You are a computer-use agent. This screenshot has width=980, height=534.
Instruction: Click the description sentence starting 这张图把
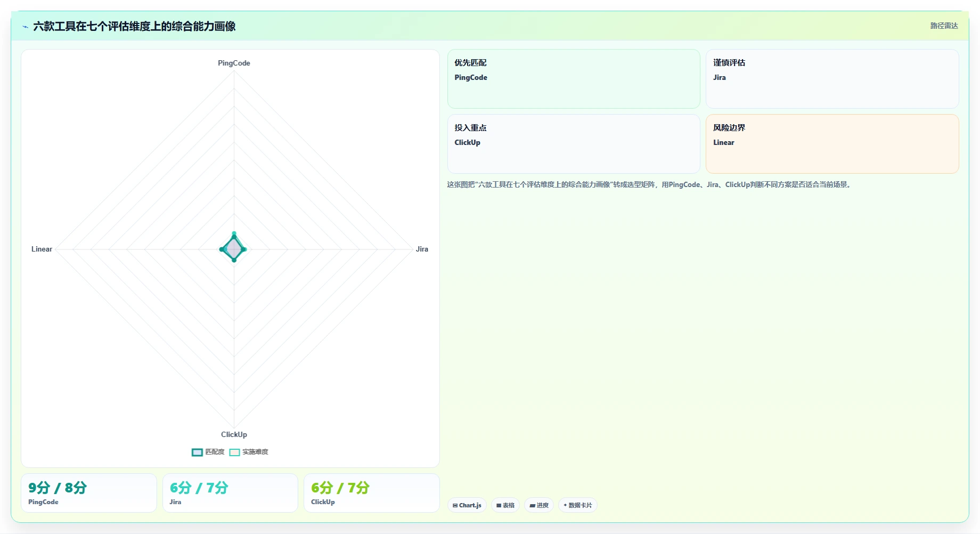pos(650,184)
